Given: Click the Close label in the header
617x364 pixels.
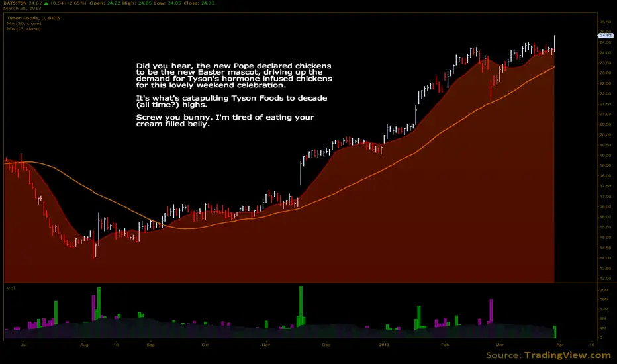Looking at the screenshot, I should point(191,3).
